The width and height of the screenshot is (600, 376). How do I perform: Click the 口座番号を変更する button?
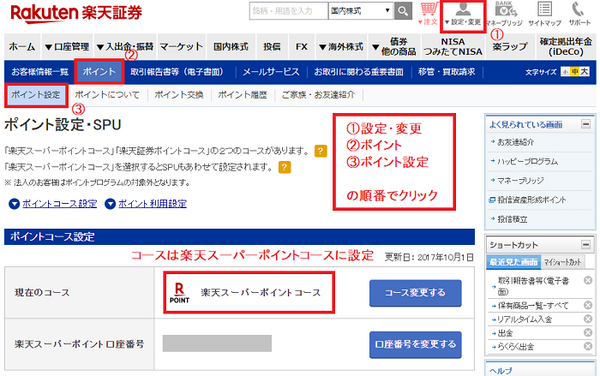[x=415, y=345]
